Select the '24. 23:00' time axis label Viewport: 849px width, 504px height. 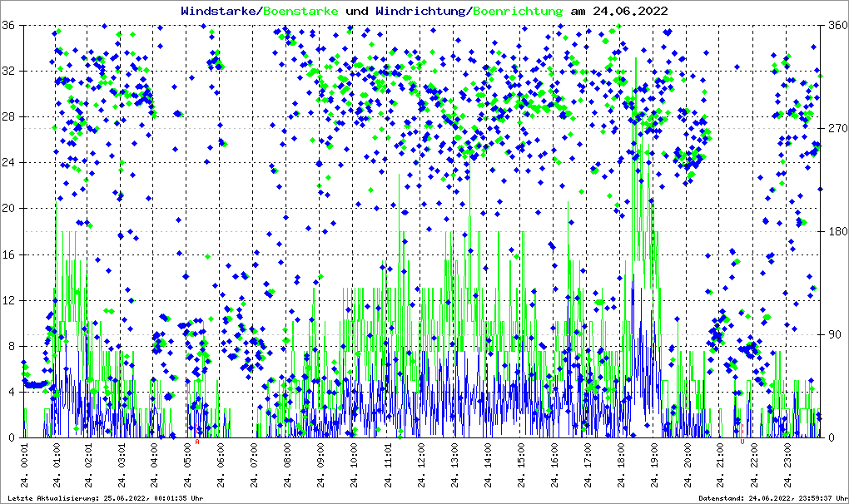click(x=787, y=467)
